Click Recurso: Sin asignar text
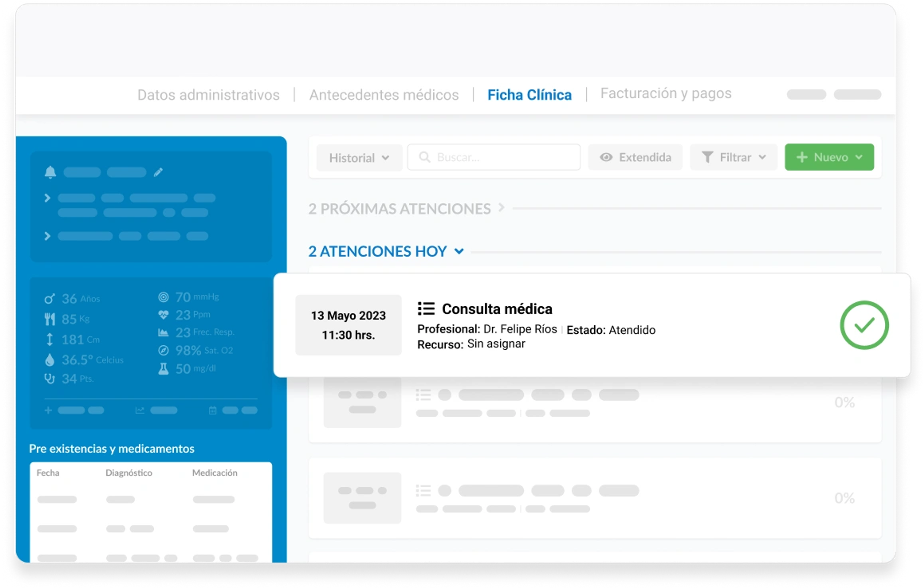 [471, 344]
